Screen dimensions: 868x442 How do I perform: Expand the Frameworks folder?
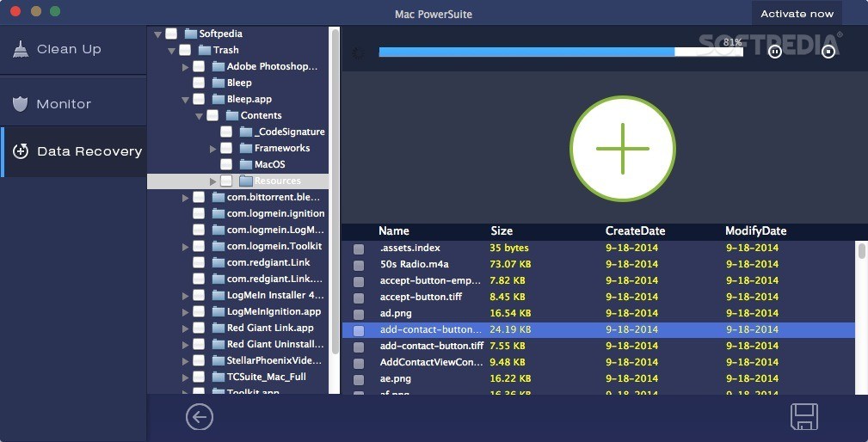[213, 149]
